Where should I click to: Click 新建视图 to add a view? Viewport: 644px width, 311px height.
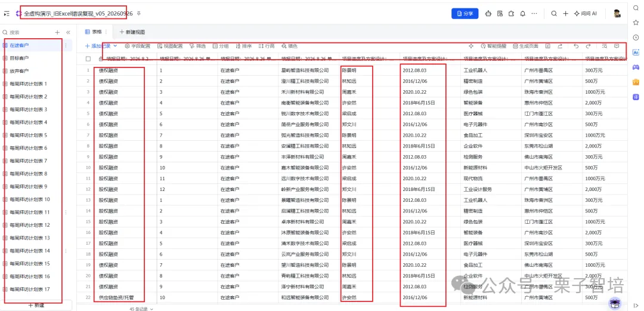(x=132, y=32)
